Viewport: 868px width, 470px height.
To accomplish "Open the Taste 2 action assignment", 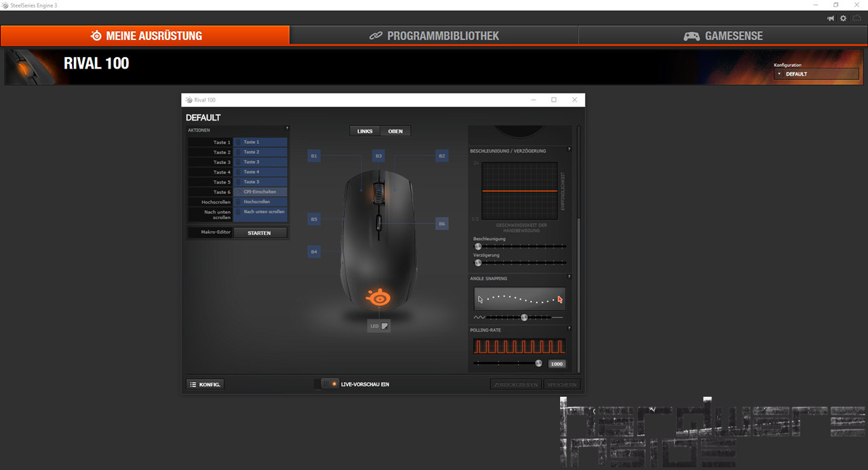I will click(260, 152).
